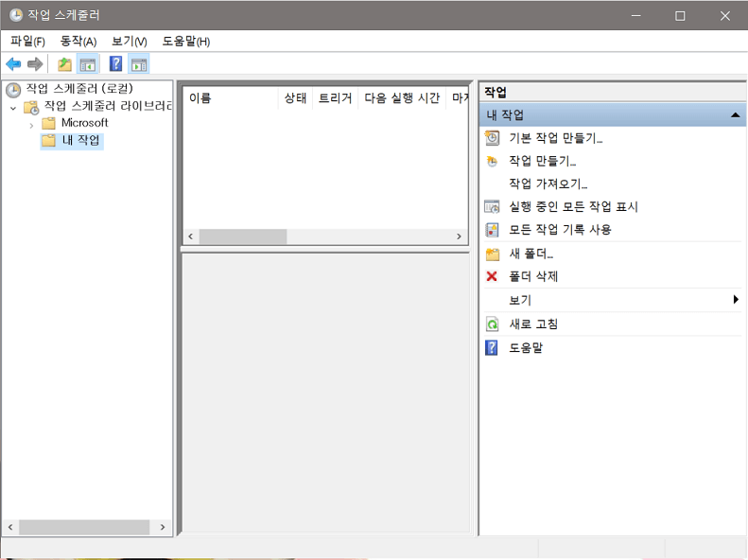Image resolution: width=748 pixels, height=560 pixels.
Task: Click the 도움말 question mark icon in actions
Action: coord(492,348)
